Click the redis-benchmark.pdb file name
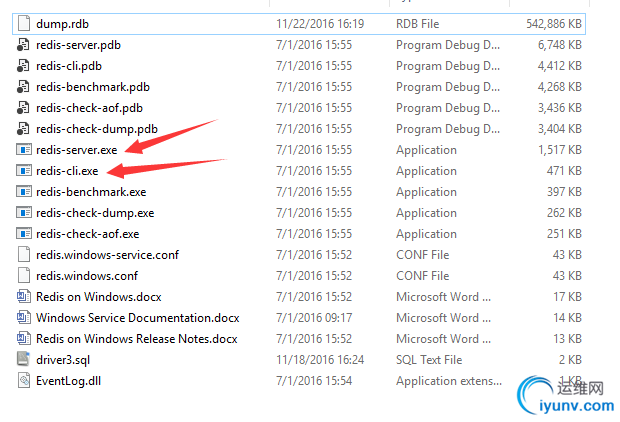This screenshot has height=422, width=620. (x=92, y=87)
